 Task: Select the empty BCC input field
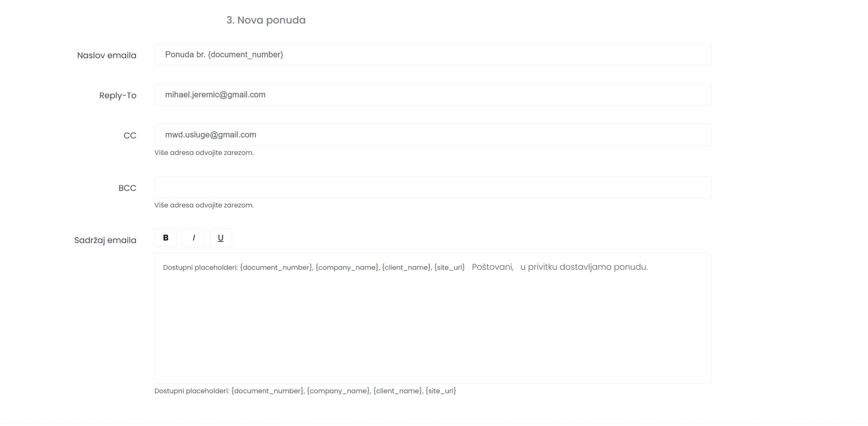(433, 187)
